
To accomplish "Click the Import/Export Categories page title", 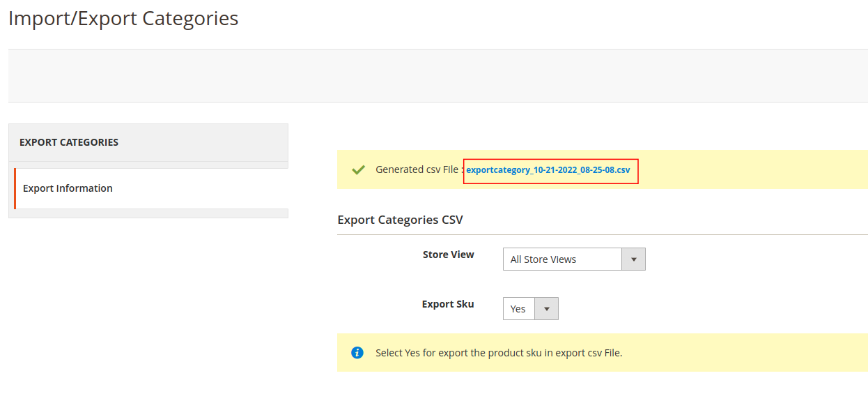I will [x=123, y=19].
